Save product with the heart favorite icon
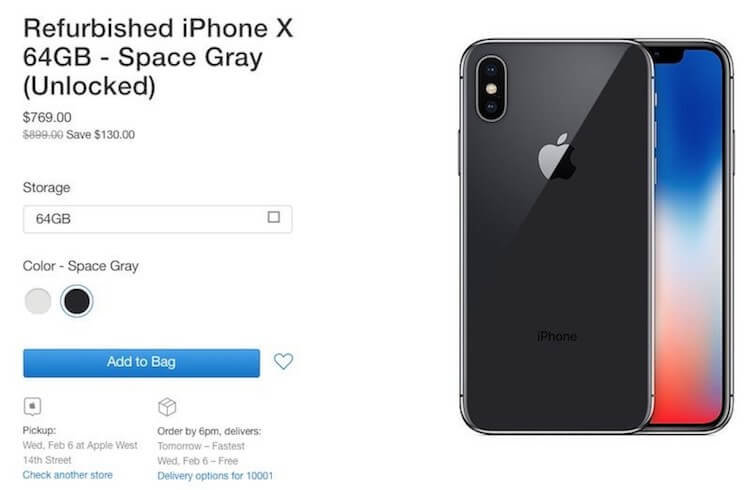The image size is (750, 490). pyautogui.click(x=283, y=361)
